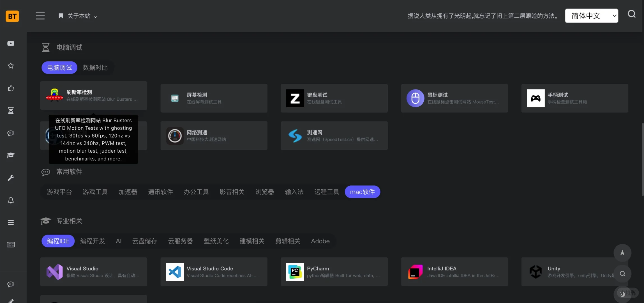
Task: Select the Adobe category tab
Action: 320,241
